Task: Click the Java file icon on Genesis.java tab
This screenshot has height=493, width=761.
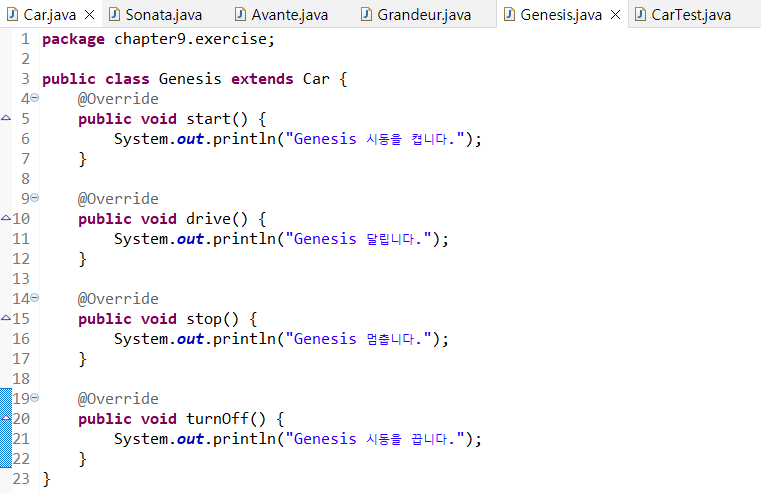Action: point(509,15)
